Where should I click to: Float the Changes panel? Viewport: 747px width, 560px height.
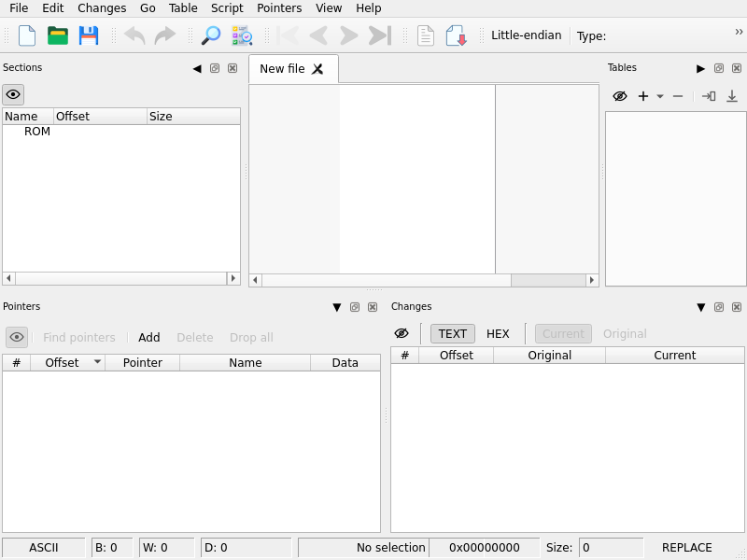coord(719,307)
